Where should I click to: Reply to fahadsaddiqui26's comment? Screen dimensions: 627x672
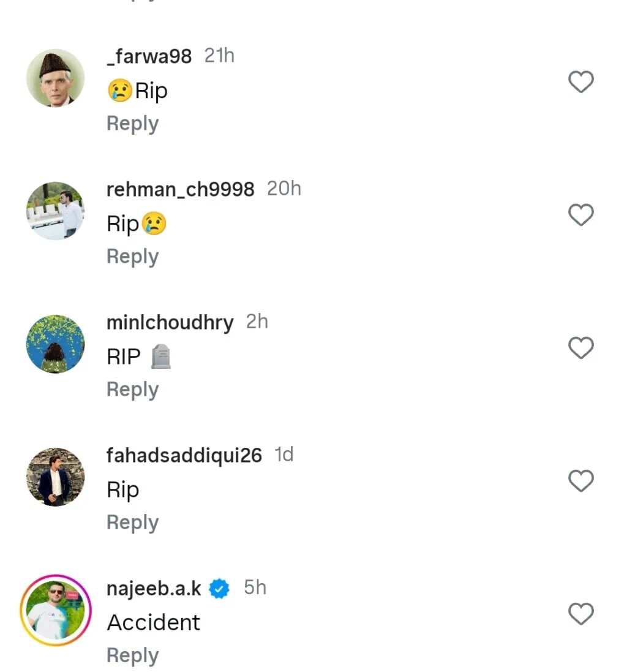(132, 523)
